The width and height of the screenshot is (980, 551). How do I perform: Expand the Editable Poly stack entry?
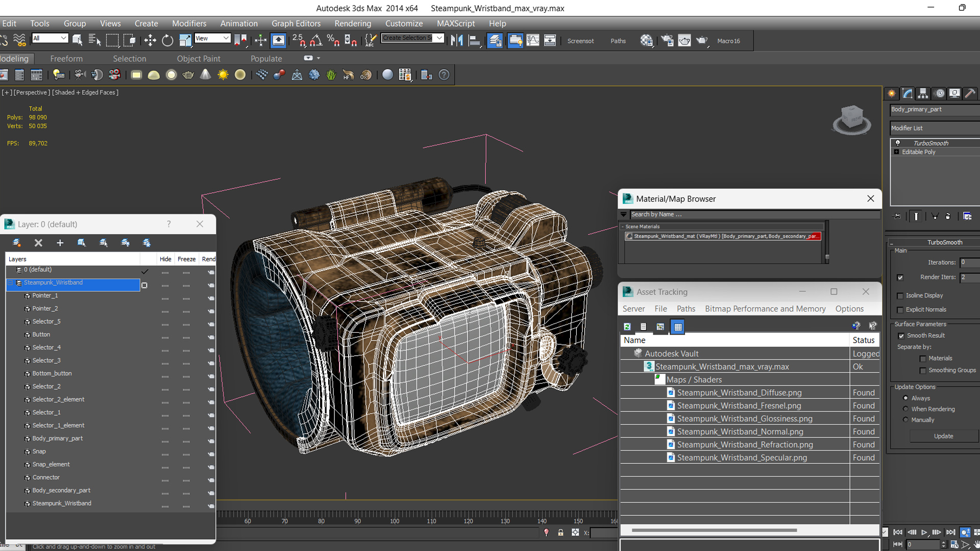(x=896, y=152)
